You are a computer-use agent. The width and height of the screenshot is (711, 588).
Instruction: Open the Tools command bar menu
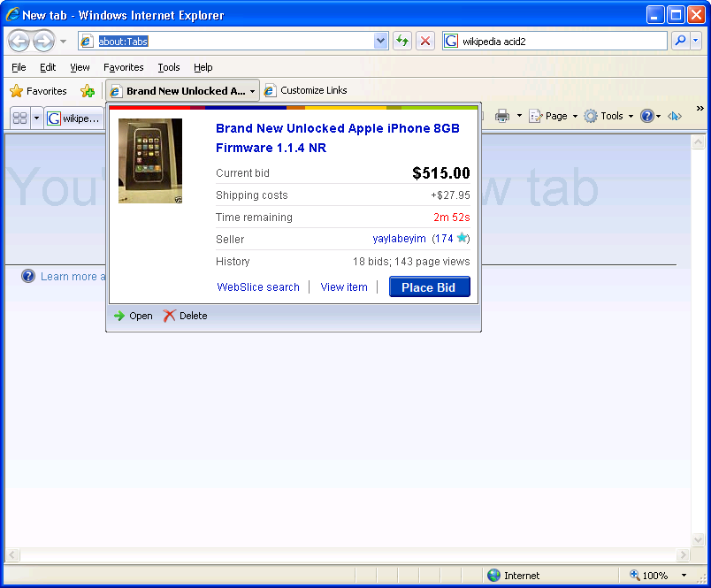[608, 117]
